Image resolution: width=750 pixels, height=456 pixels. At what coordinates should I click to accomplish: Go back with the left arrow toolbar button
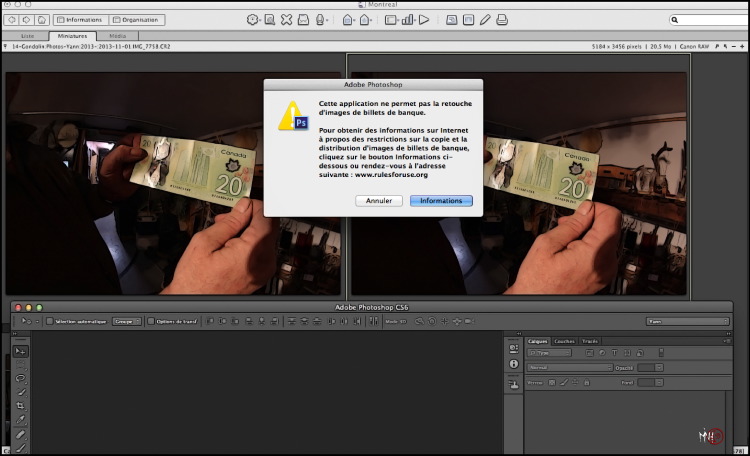pos(12,20)
